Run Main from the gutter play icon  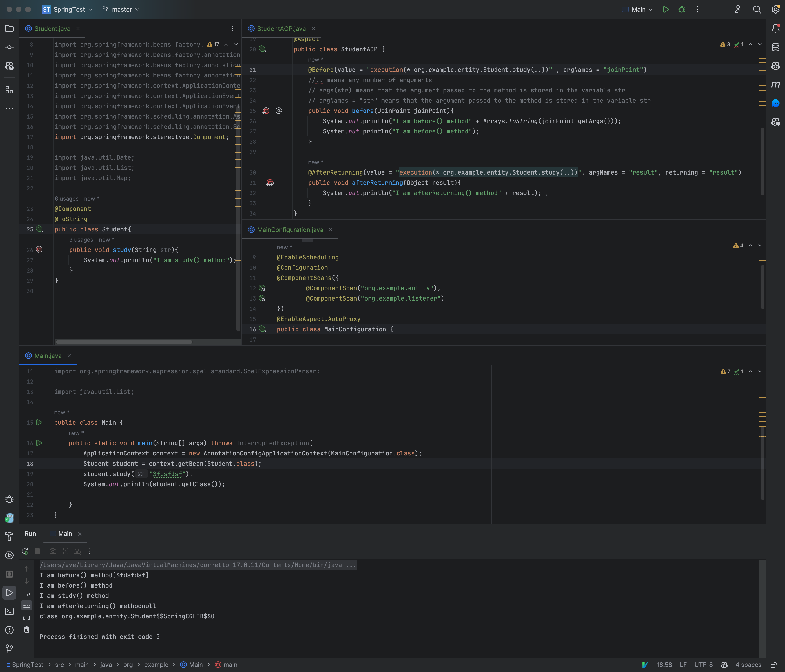(x=39, y=423)
